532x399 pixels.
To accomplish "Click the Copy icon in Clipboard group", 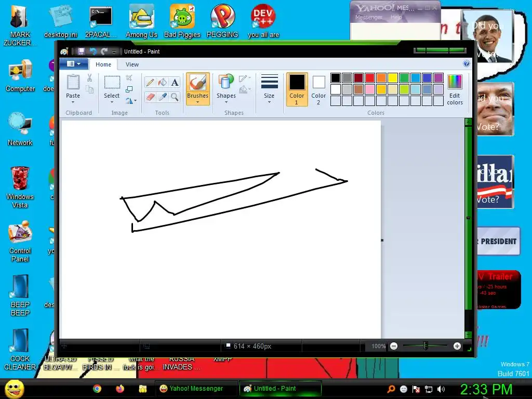I will click(x=89, y=89).
